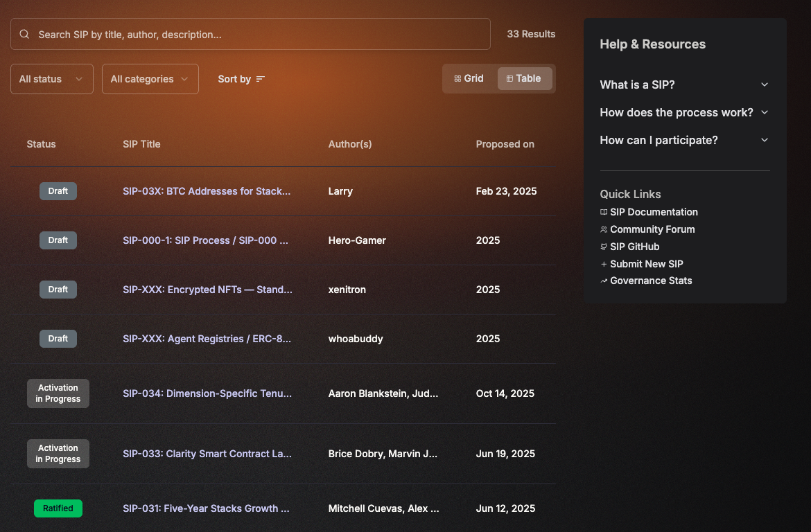The width and height of the screenshot is (811, 532).
Task: Switch to Grid view
Action: pos(469,78)
